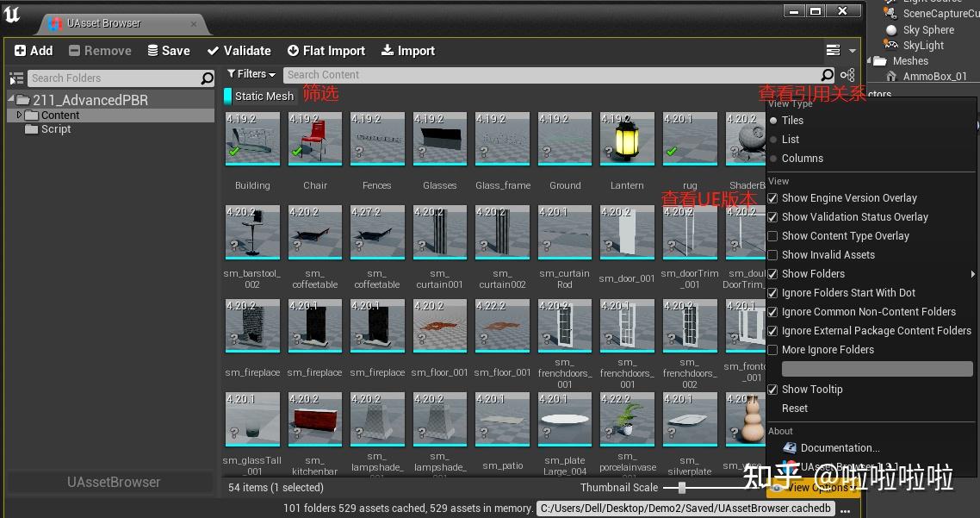Toggle Show Tooltip checkbox
The image size is (980, 518).
[773, 389]
